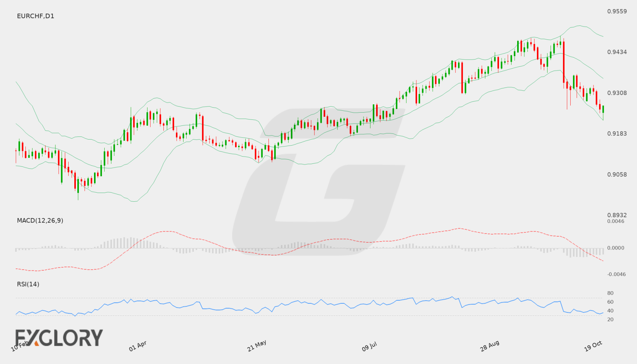Image resolution: width=637 pixels, height=364 pixels.
Task: Click the 0.9559 price axis label
Action: (x=617, y=11)
